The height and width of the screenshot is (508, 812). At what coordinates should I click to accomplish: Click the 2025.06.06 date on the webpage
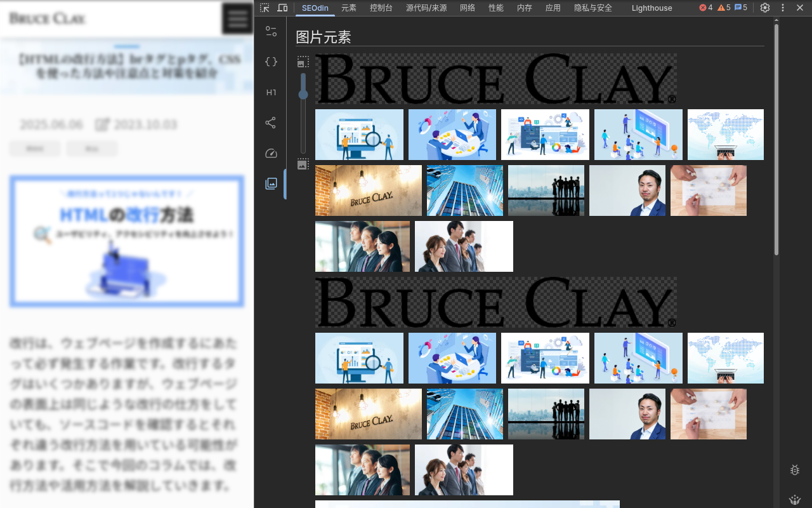[51, 124]
